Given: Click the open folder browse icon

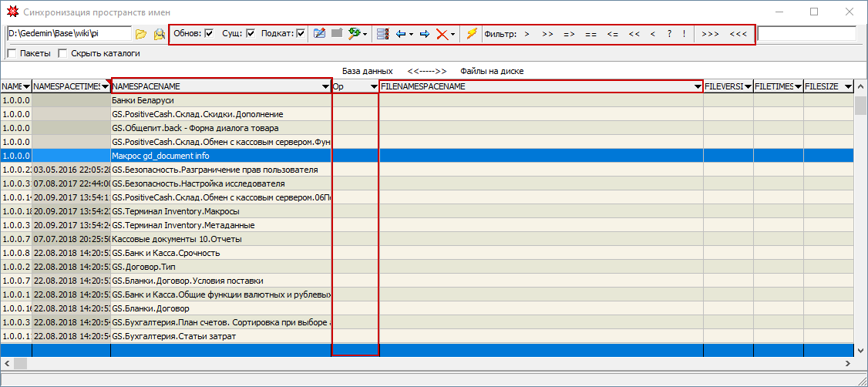Looking at the screenshot, I should pyautogui.click(x=140, y=34).
